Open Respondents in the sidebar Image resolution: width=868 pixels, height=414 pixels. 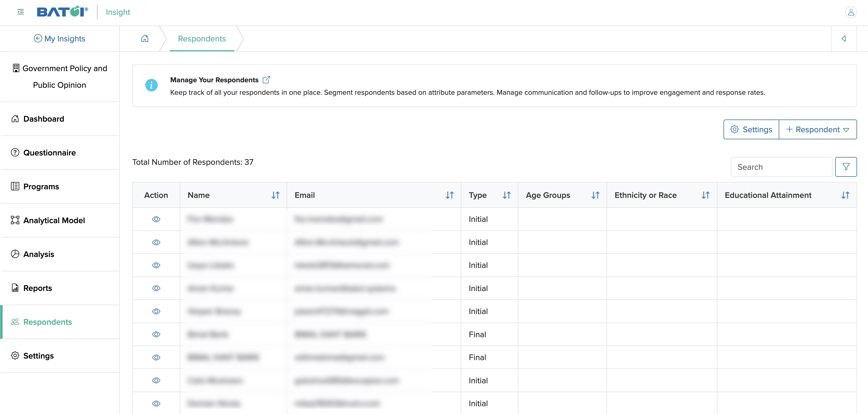pyautogui.click(x=60, y=322)
